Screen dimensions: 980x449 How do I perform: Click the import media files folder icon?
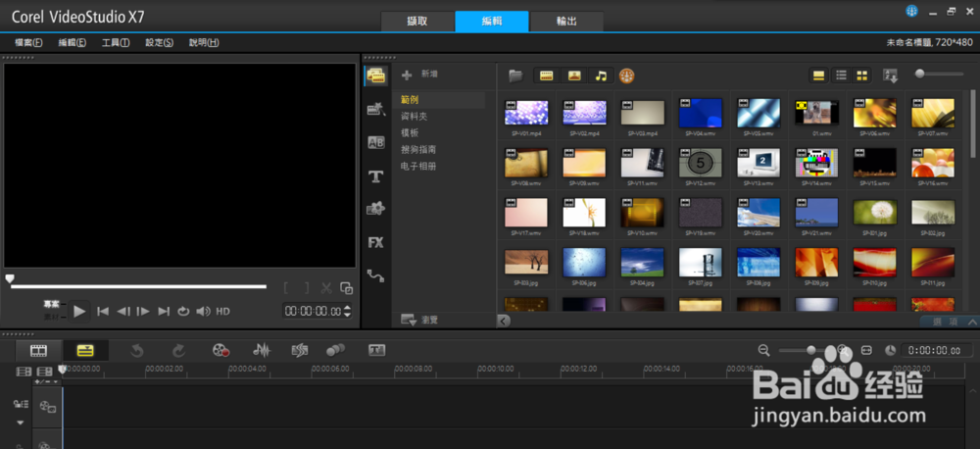[515, 75]
